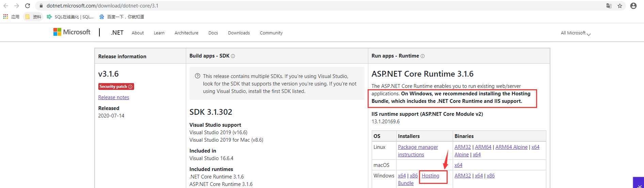Download Linux ARM32 binaries
The width and height of the screenshot is (644, 188).
463,147
